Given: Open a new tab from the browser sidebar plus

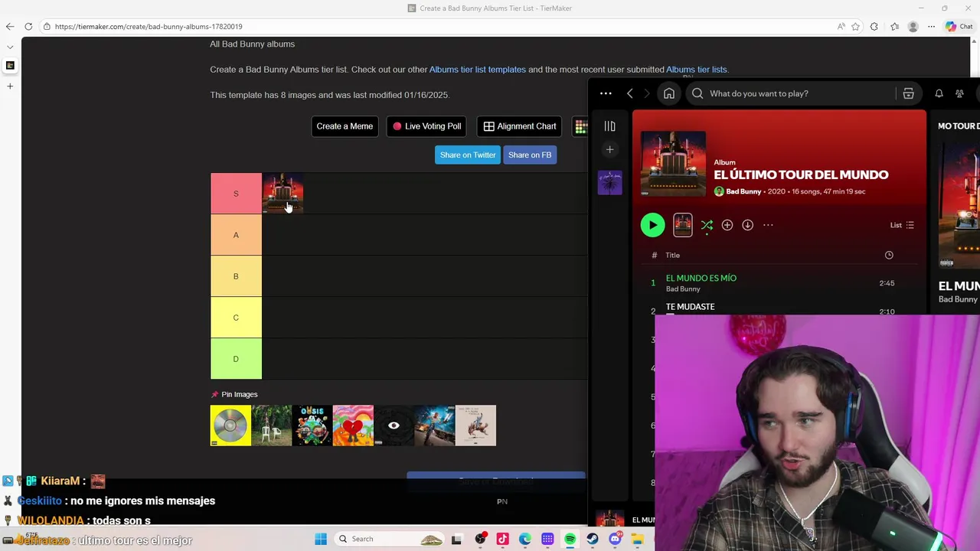Looking at the screenshot, I should (x=10, y=86).
